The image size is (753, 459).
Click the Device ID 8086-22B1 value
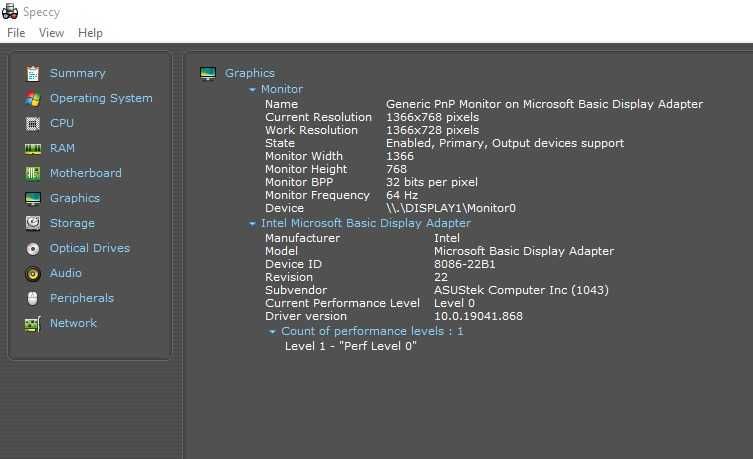click(464, 264)
